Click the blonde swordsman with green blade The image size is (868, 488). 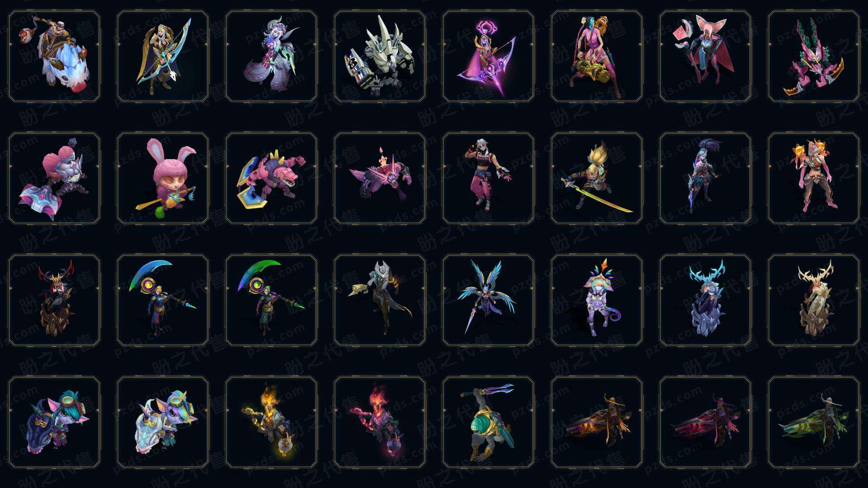[597, 178]
